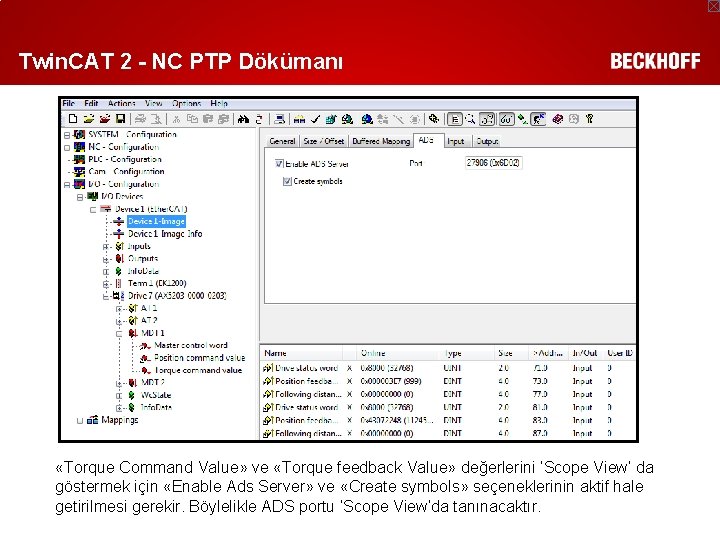Click the Activate Configuration icon
The width and height of the screenshot is (720, 540).
coord(331,119)
